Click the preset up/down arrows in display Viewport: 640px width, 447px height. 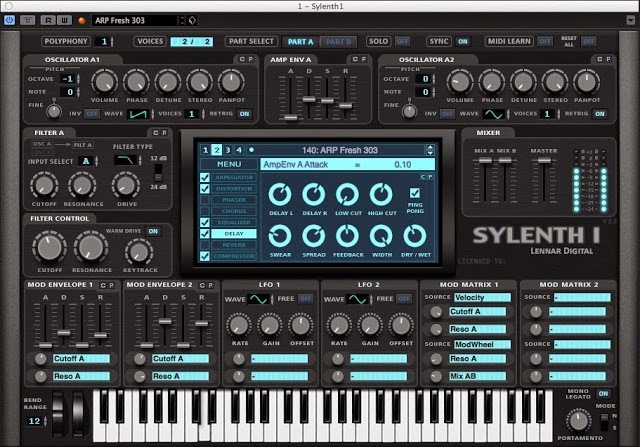(430, 150)
